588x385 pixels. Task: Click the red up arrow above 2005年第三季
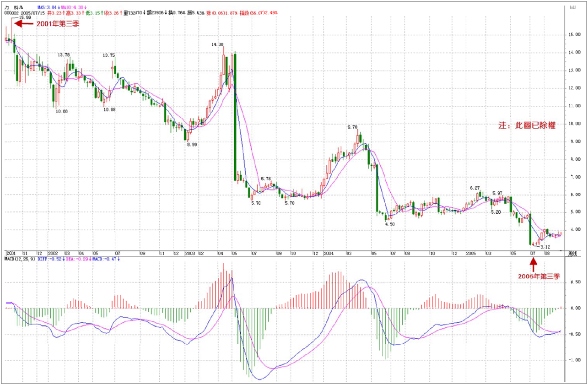point(533,265)
